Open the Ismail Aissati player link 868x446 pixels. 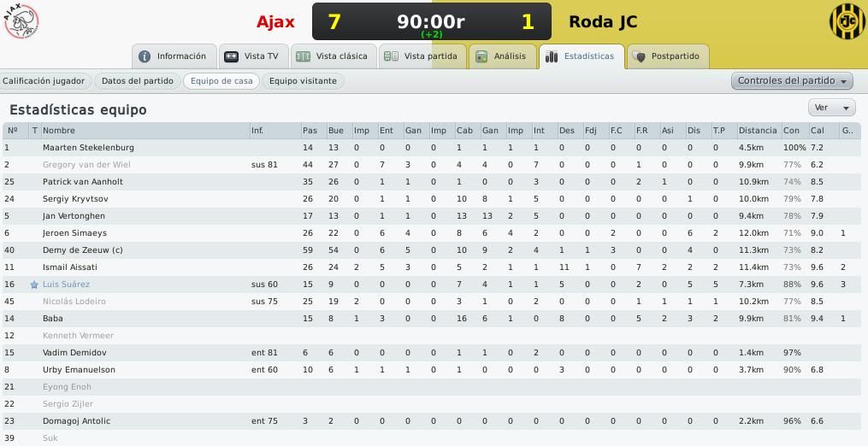pyautogui.click(x=70, y=267)
